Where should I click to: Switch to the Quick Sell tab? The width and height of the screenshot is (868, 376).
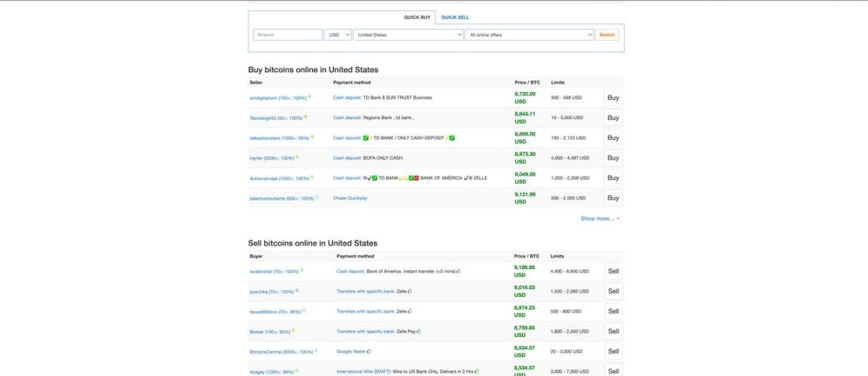(x=455, y=17)
